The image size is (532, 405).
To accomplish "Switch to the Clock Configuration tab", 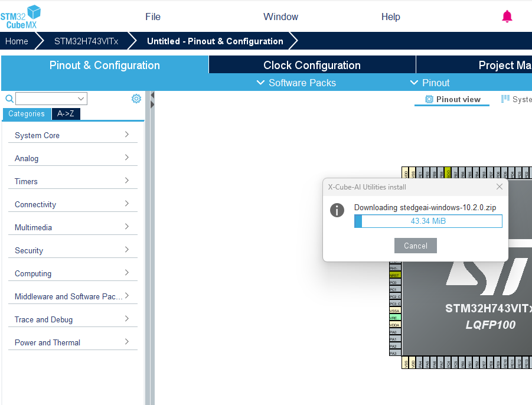I will (x=312, y=65).
